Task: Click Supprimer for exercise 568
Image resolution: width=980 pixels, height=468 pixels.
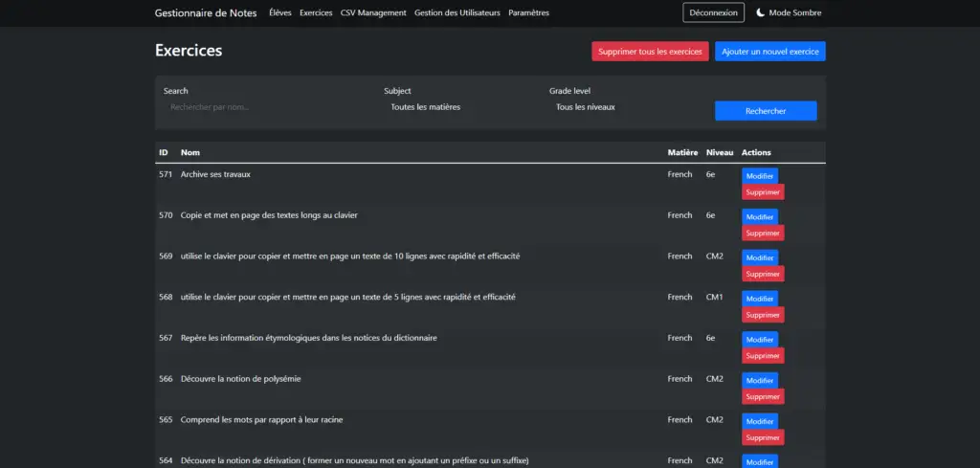Action: [x=763, y=315]
